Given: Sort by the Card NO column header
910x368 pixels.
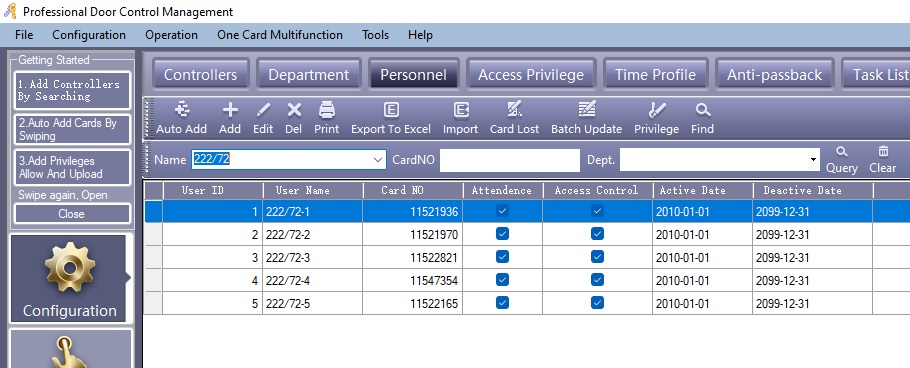Looking at the screenshot, I should 413,190.
